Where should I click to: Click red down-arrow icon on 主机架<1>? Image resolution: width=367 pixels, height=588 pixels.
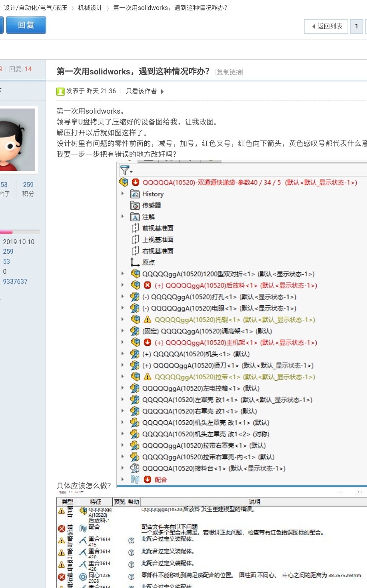[x=148, y=342]
